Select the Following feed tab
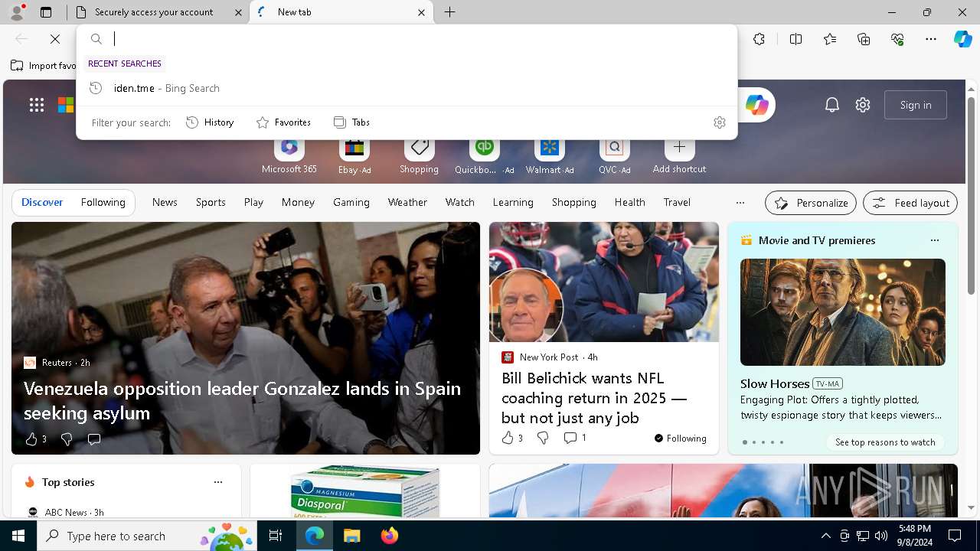The height and width of the screenshot is (551, 980). point(103,203)
